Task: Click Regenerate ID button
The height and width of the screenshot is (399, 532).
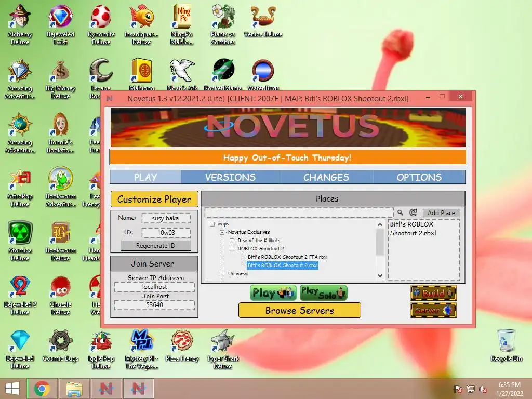Action: (156, 246)
